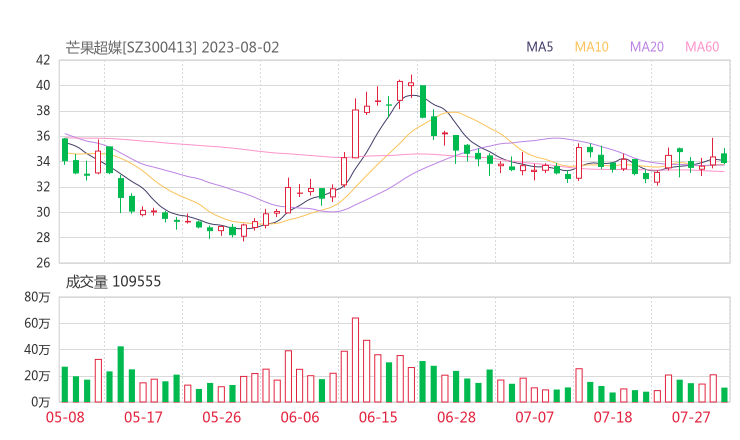740x440 pixels.
Task: Click the 80万 volume axis label
Action: [37, 297]
